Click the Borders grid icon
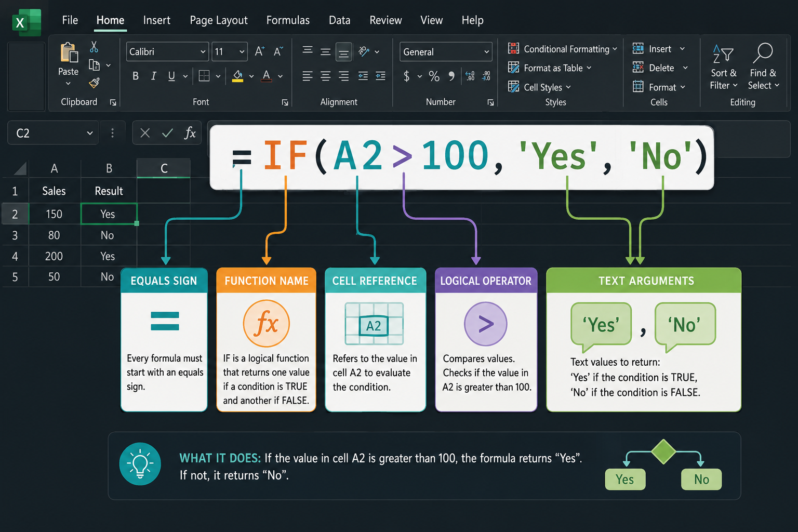 [x=204, y=76]
